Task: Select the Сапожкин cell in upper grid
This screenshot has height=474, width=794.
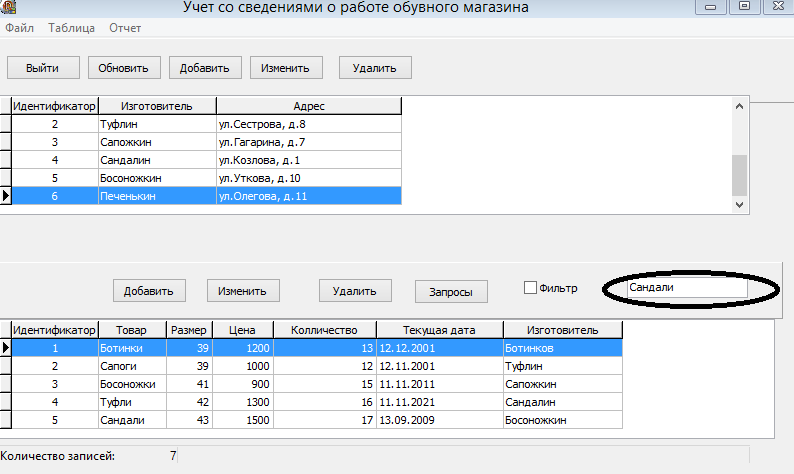Action: click(x=157, y=142)
